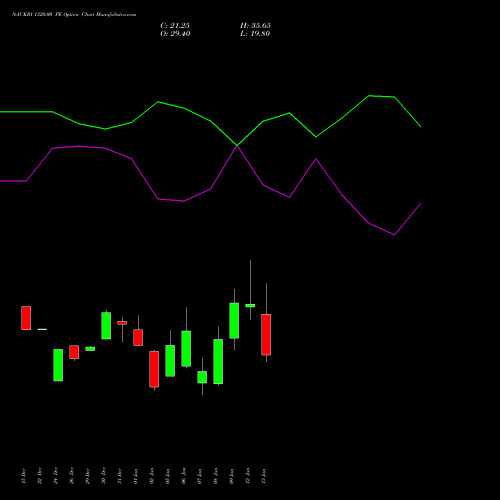Image resolution: width=500 pixels, height=500 pixels.
Task: Click the low value L: 19.80
Action: [255, 34]
